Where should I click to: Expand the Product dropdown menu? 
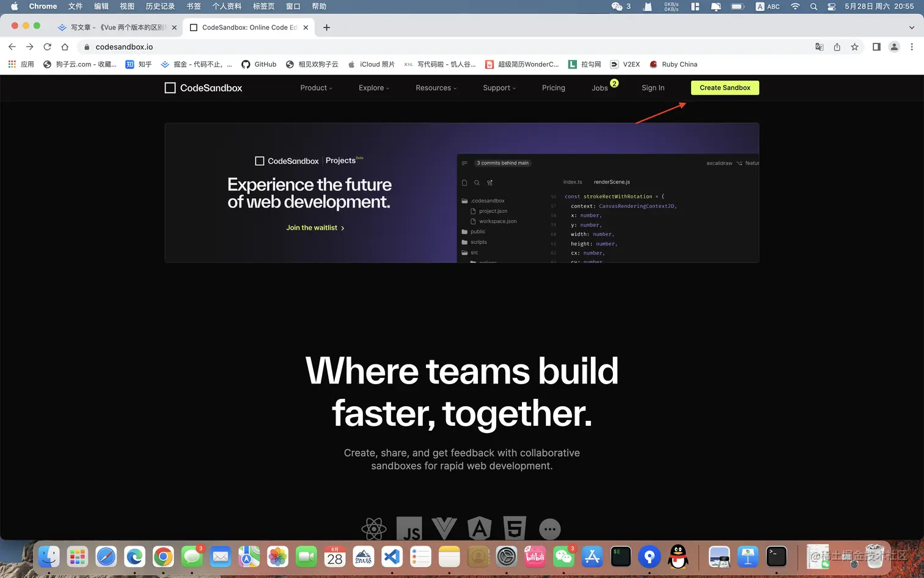point(316,88)
